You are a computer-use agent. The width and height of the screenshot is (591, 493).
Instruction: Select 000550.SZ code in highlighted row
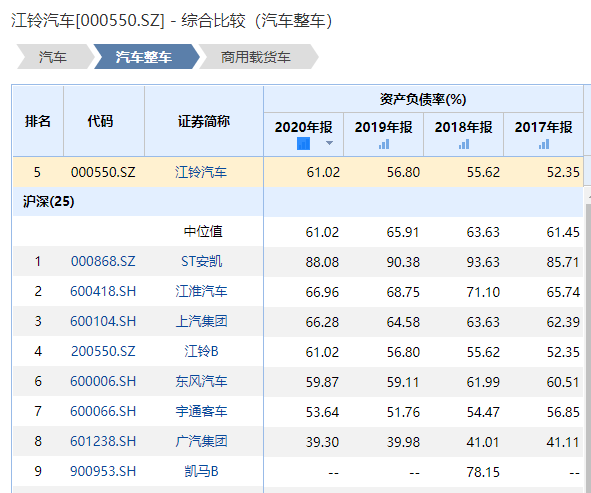pyautogui.click(x=103, y=172)
